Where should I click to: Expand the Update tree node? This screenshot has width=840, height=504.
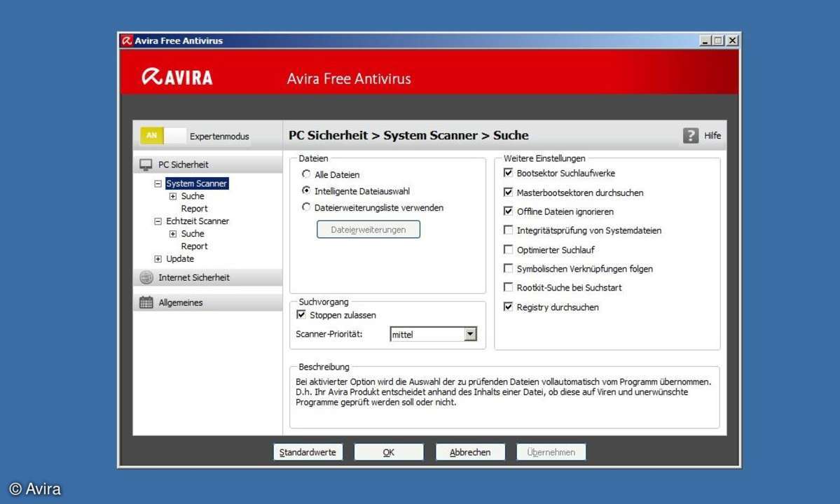[158, 259]
